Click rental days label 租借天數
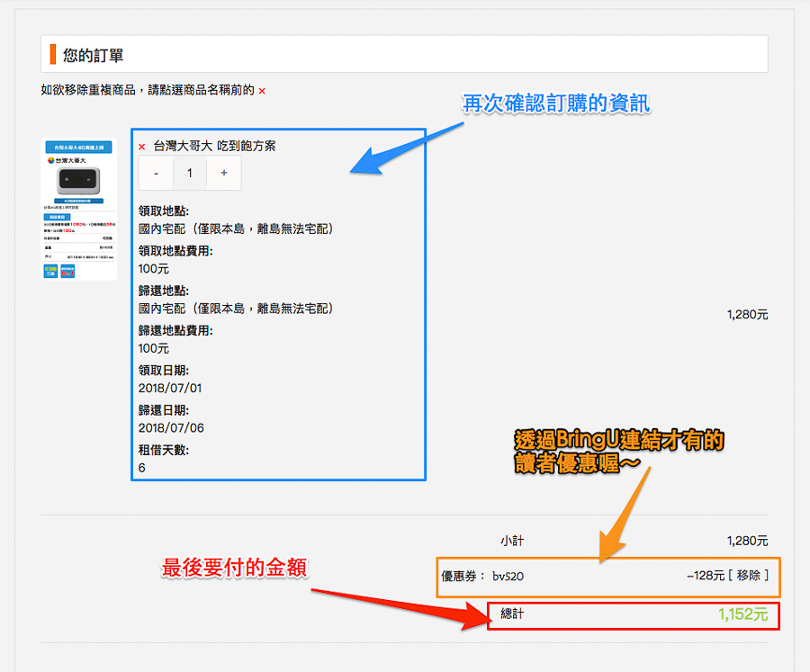810x672 pixels. click(164, 450)
